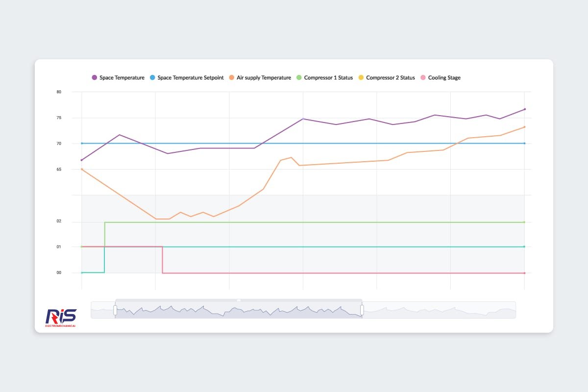588x392 pixels.
Task: Click the orange Air supply Temperature legend dot
Action: click(232, 78)
